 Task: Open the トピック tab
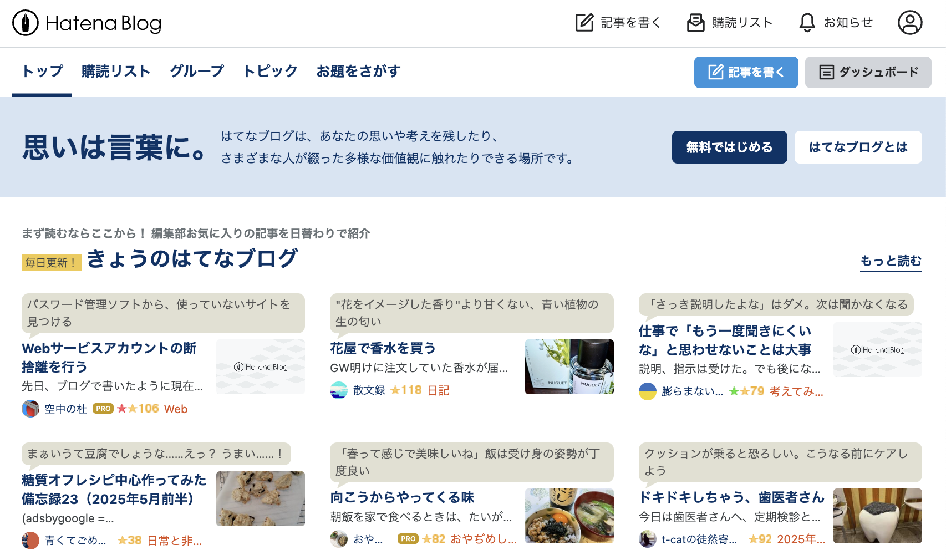[x=270, y=72]
